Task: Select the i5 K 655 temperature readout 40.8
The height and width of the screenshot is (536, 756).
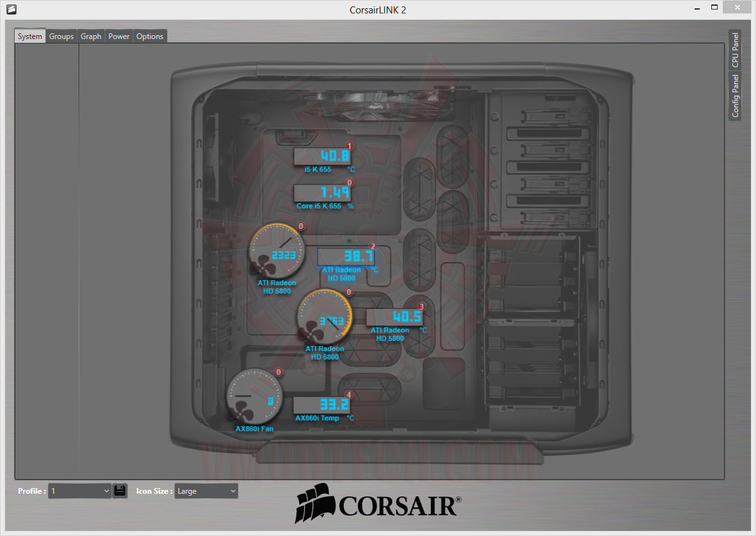Action: pos(322,156)
